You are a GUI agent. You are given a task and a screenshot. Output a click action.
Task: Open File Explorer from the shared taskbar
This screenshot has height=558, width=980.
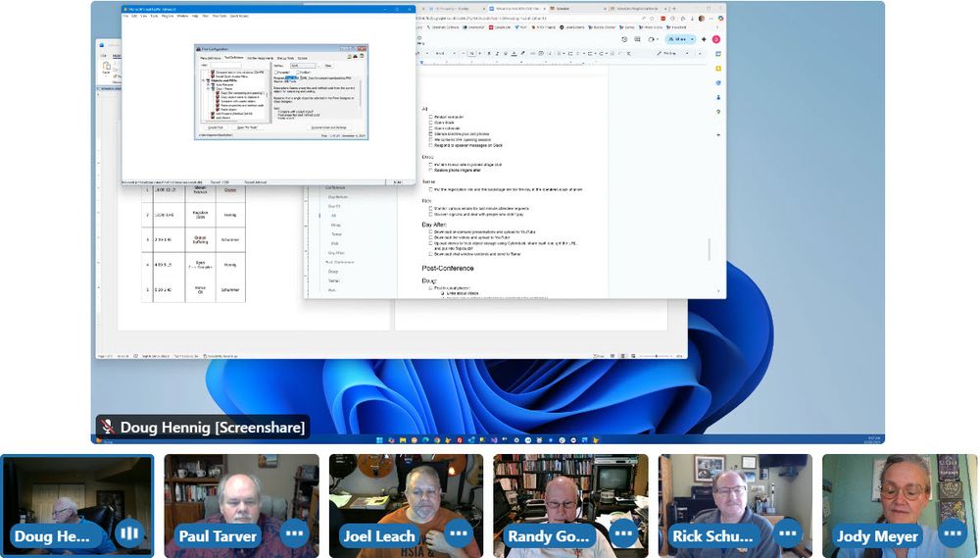[x=403, y=439]
